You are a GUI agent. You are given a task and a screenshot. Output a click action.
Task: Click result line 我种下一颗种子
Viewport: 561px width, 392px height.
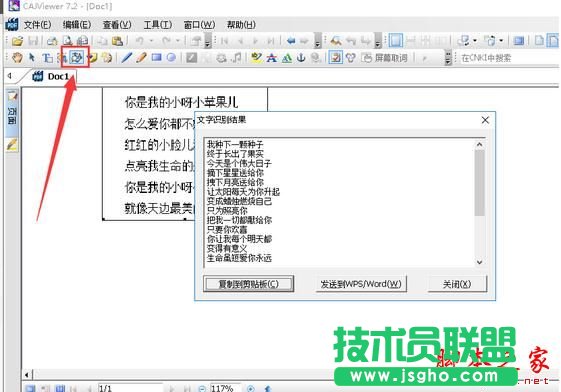pos(235,144)
